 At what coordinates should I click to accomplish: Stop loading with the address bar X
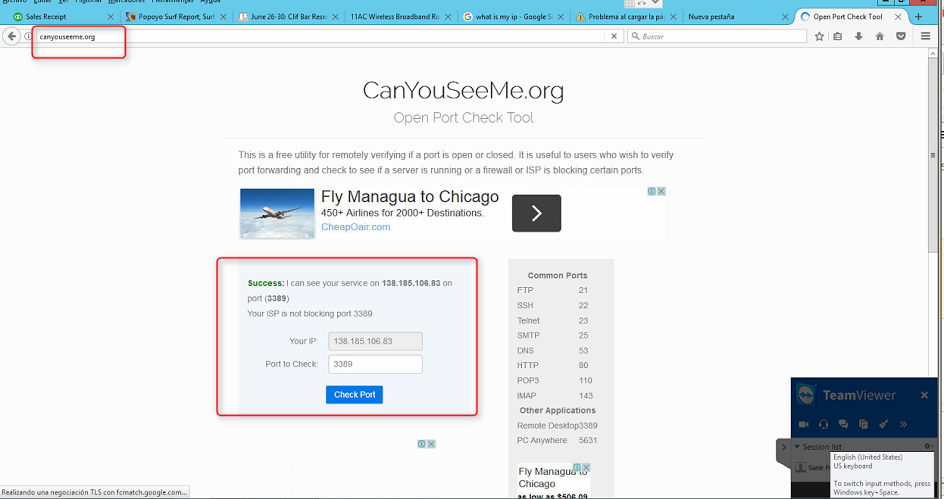pyautogui.click(x=613, y=36)
